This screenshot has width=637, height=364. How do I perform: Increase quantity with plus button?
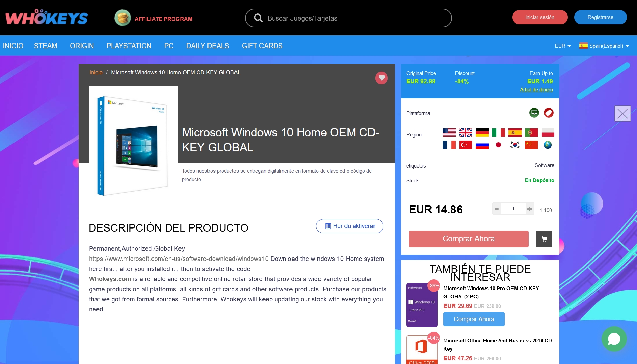(530, 209)
